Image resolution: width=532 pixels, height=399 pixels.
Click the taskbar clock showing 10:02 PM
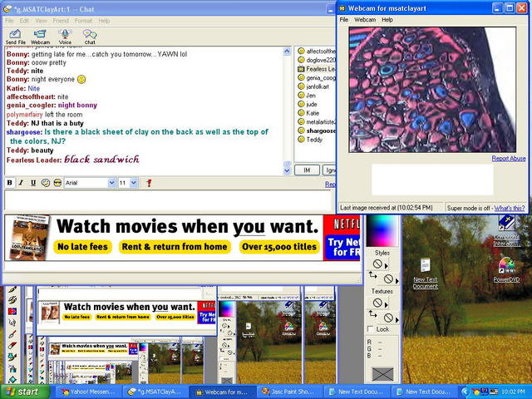coord(512,392)
